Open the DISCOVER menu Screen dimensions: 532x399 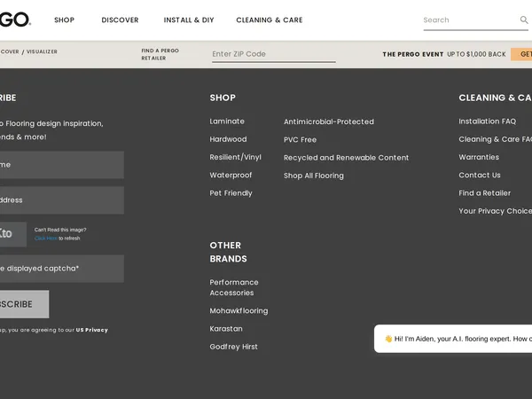click(x=120, y=20)
